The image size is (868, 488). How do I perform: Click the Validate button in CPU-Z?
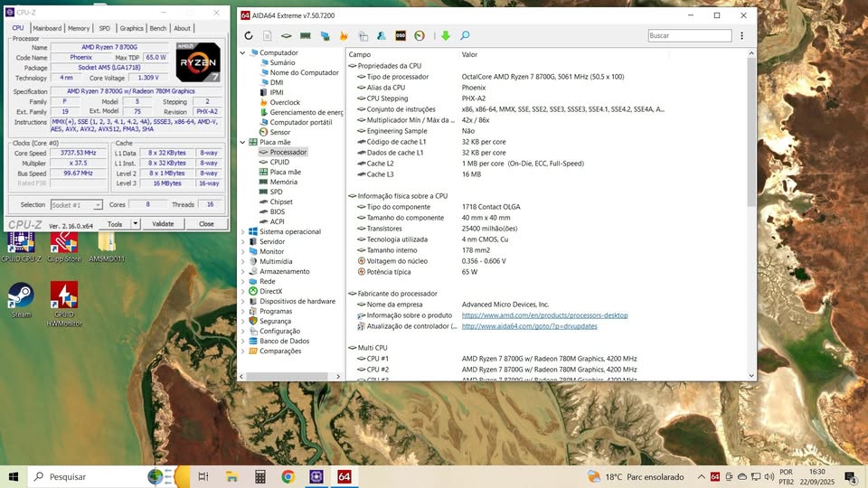pyautogui.click(x=163, y=224)
